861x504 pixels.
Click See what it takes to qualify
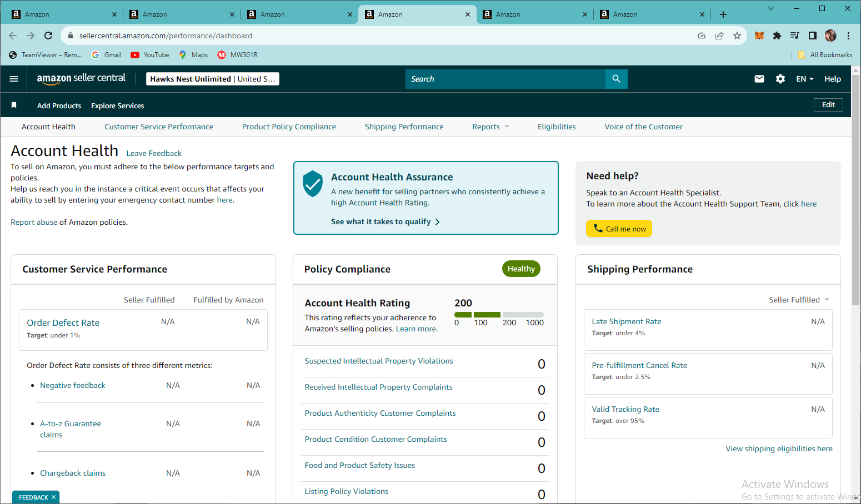(386, 221)
